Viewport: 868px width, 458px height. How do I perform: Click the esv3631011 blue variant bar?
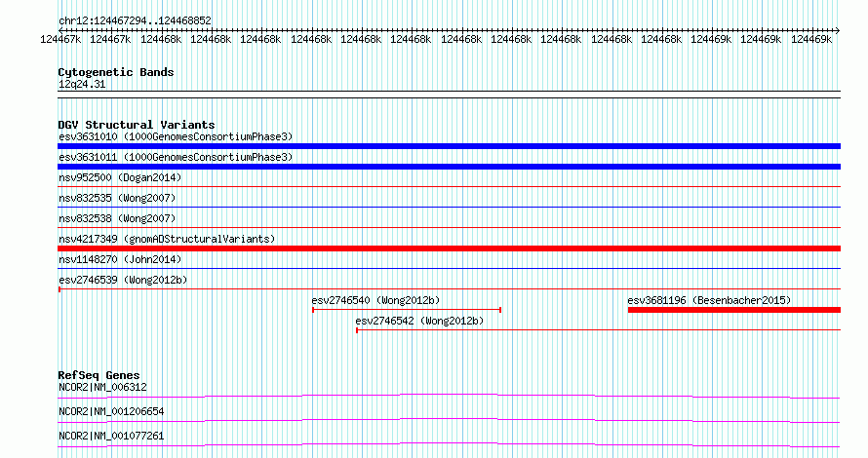[x=449, y=167]
